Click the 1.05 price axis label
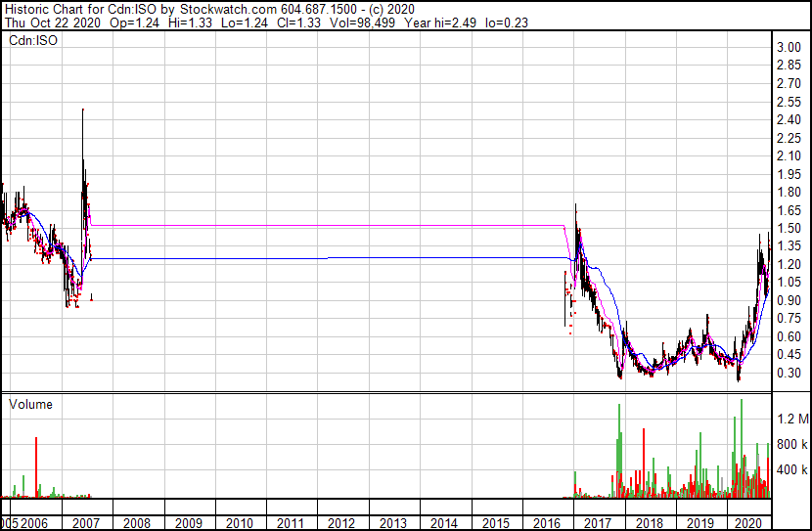812x531 pixels. coord(789,282)
